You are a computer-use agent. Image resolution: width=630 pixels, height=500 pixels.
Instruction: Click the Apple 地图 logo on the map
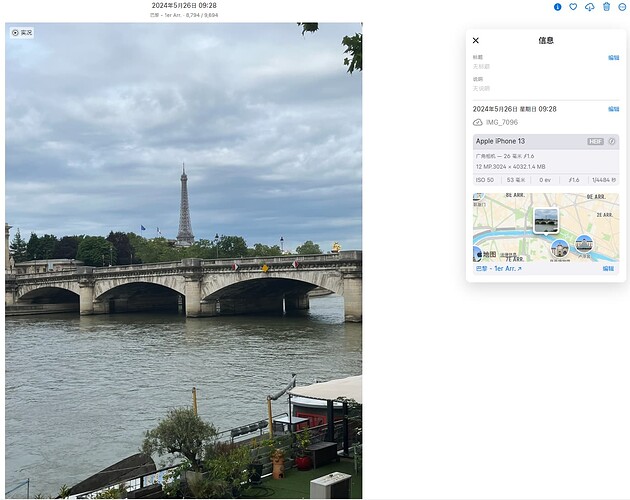coord(487,254)
